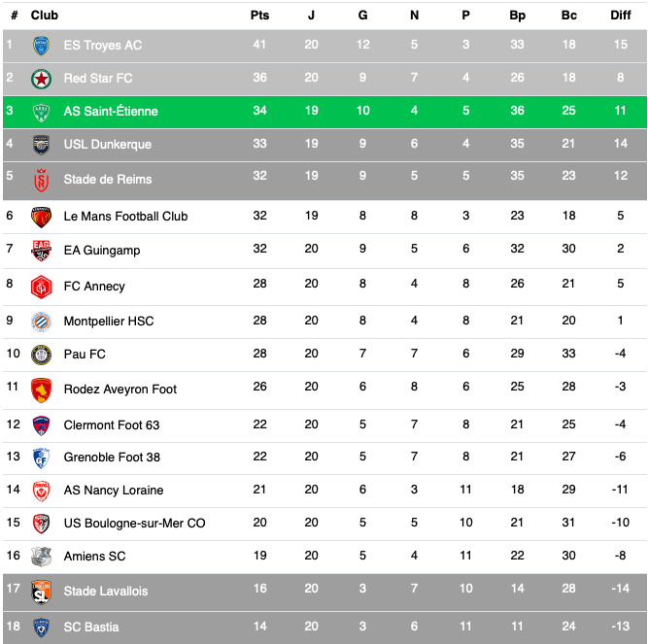Click the ES Troyes AC club crest

(x=41, y=45)
